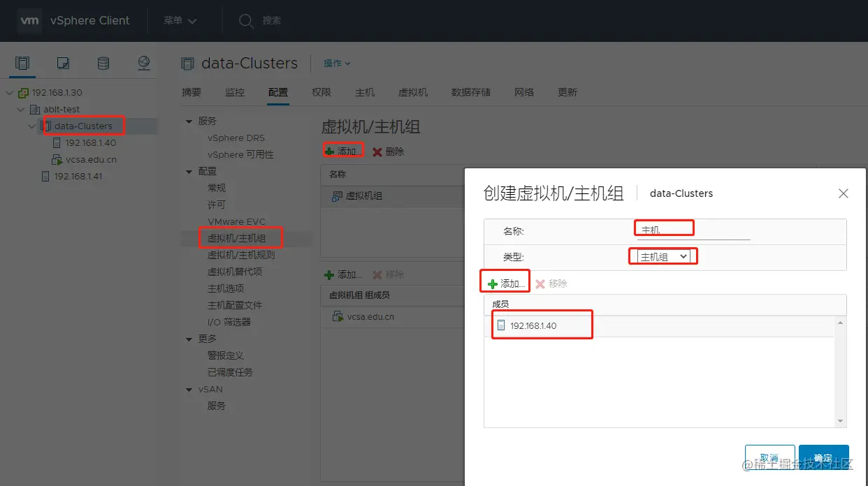Click the 取消 button
Screen dimensions: 868x486
(769, 459)
